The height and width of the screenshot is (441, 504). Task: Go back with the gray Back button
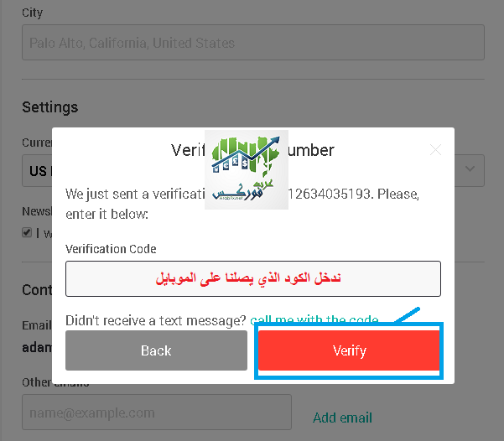pyautogui.click(x=156, y=350)
